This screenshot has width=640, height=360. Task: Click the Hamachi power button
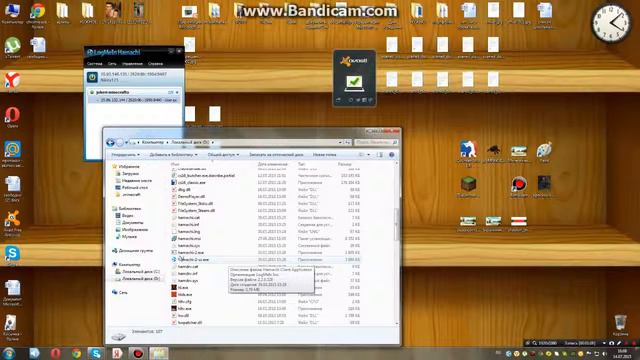tap(92, 77)
